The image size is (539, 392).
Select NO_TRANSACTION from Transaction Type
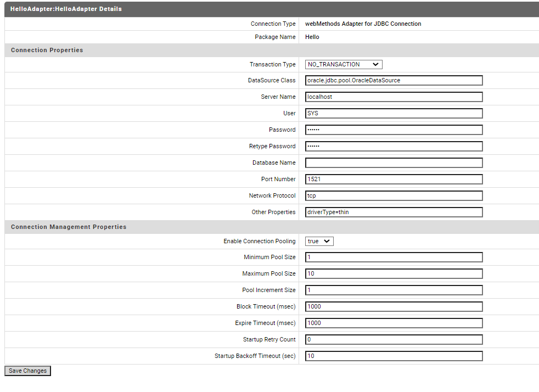pos(343,64)
